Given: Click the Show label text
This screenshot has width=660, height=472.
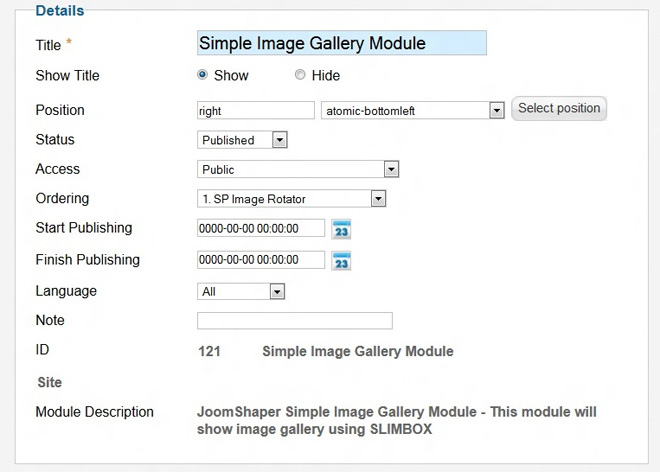Looking at the screenshot, I should point(231,76).
